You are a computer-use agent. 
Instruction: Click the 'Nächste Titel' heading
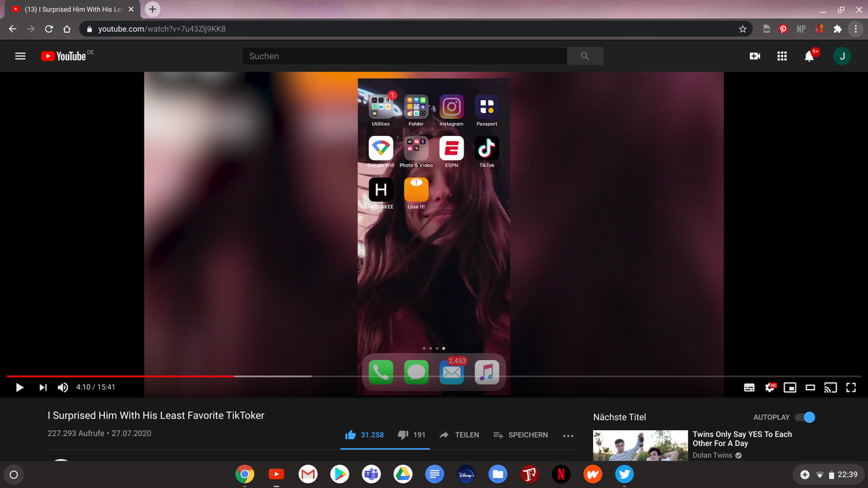(x=619, y=417)
